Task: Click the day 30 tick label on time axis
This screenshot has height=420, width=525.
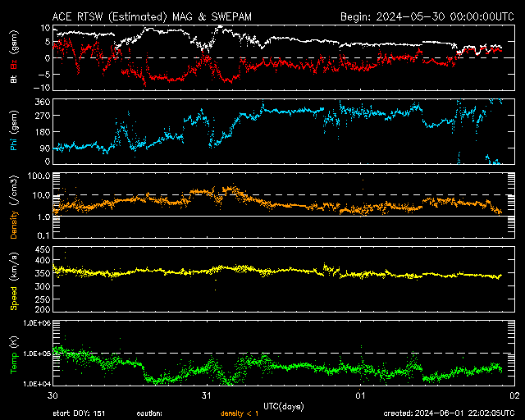Action: click(x=52, y=395)
